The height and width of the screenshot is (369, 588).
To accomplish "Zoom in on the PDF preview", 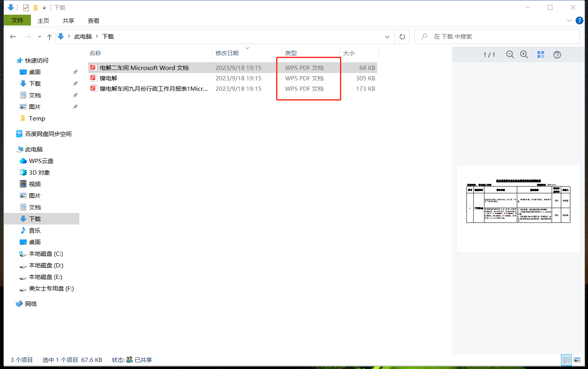I will click(524, 54).
